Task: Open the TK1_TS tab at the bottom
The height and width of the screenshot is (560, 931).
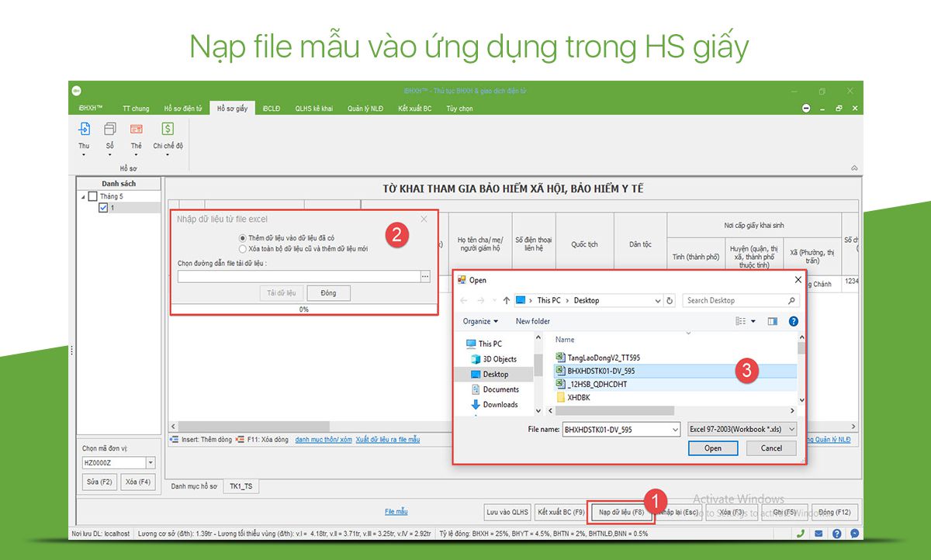Action: tap(241, 486)
